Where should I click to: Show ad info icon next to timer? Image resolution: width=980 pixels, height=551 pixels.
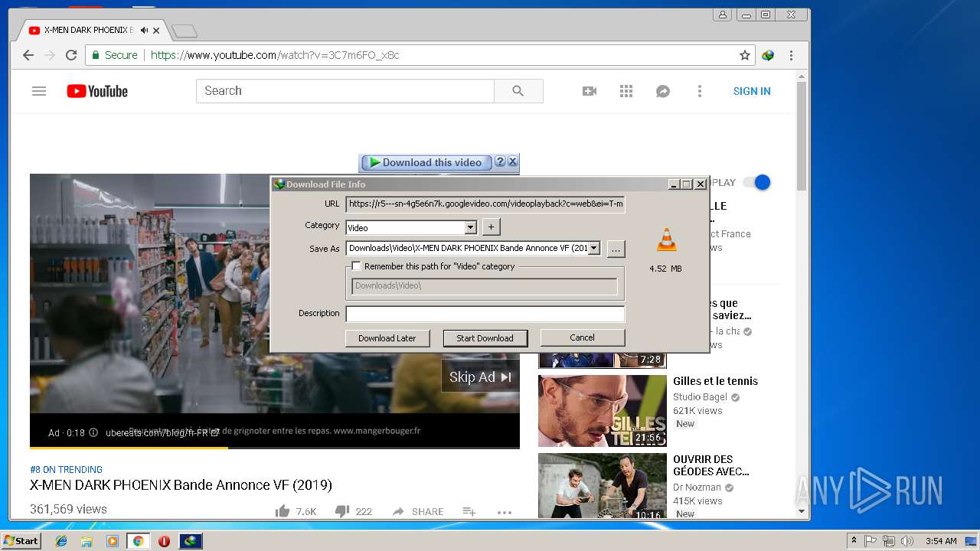(x=93, y=432)
